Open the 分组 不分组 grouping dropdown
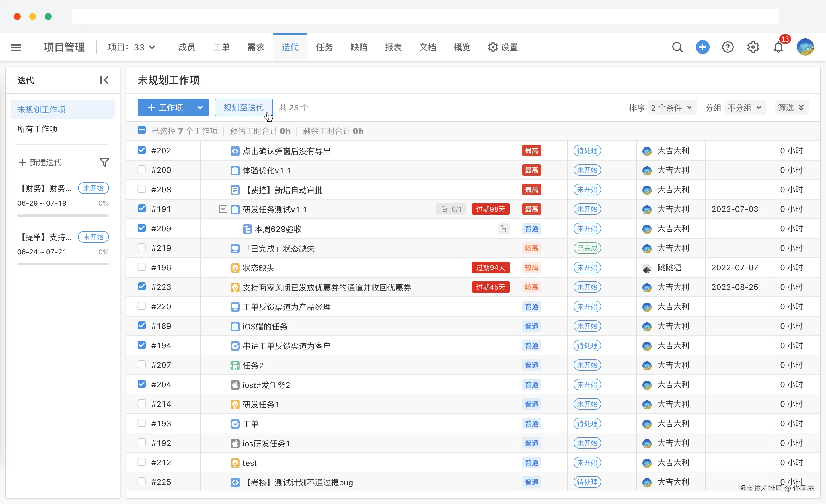This screenshot has width=826, height=504. coord(745,107)
